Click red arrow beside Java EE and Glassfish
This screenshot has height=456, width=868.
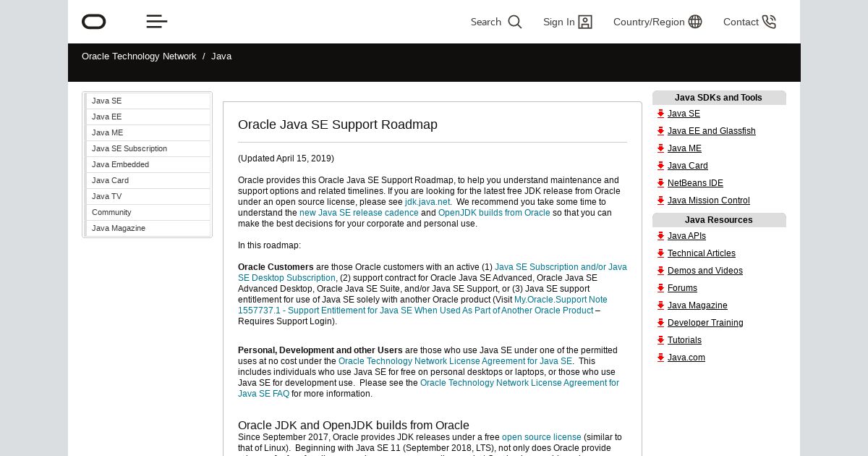pyautogui.click(x=660, y=131)
